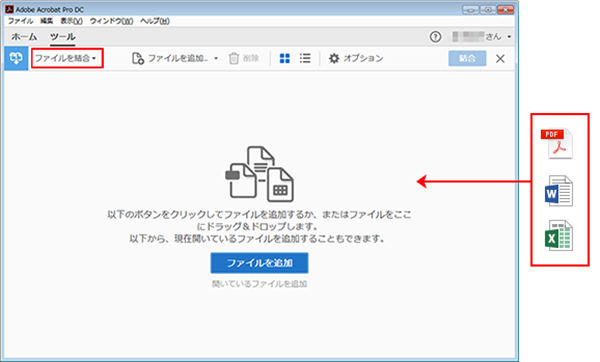Select the PDF file icon
Viewport: 600px width, 362px height.
pos(557,143)
